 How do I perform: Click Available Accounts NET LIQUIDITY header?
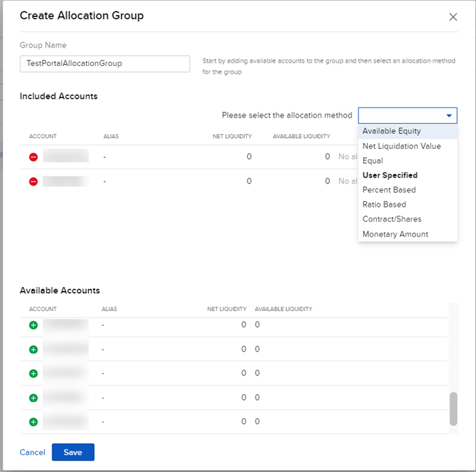pos(226,309)
